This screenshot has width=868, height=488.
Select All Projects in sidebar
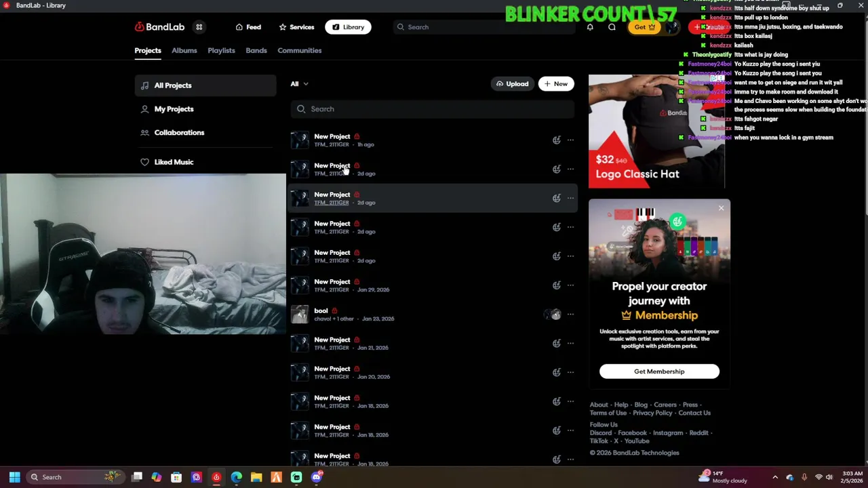pyautogui.click(x=205, y=85)
